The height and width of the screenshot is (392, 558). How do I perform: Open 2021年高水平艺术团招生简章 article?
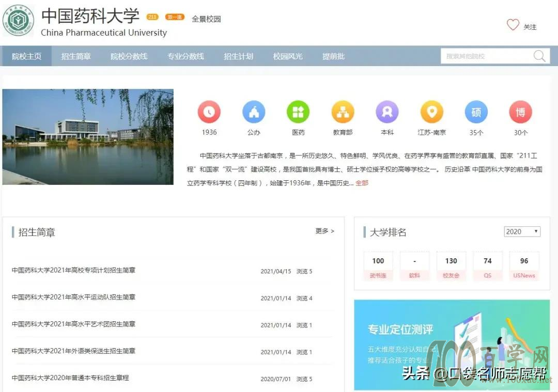tap(73, 324)
